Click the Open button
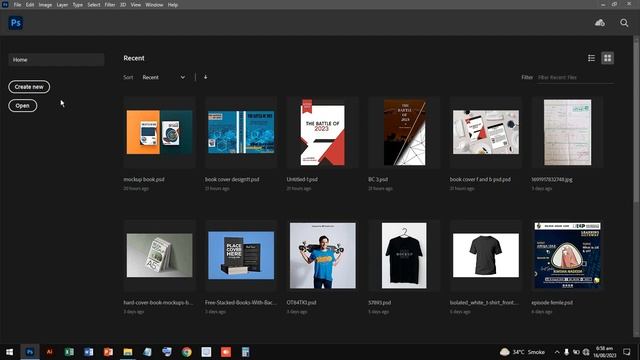 22,106
